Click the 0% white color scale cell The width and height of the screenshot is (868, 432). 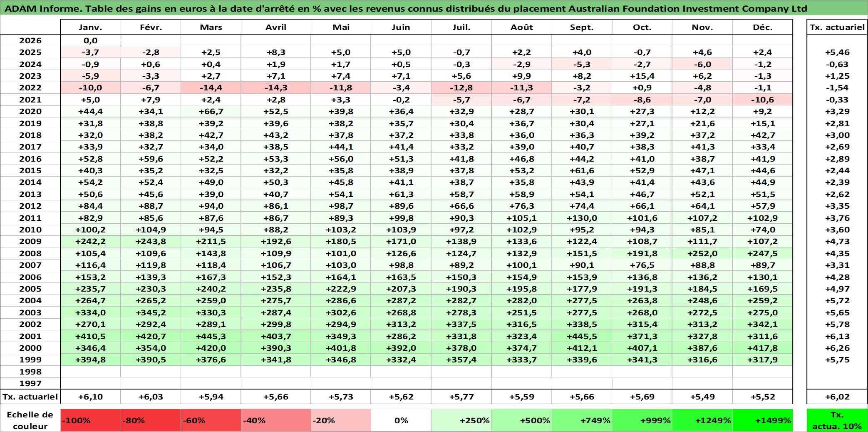pos(401,420)
